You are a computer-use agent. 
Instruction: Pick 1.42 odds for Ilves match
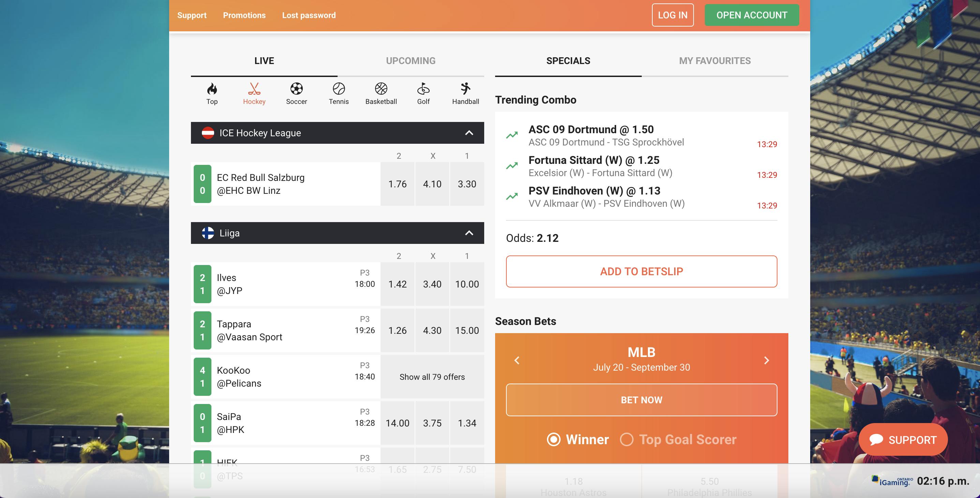pyautogui.click(x=397, y=284)
